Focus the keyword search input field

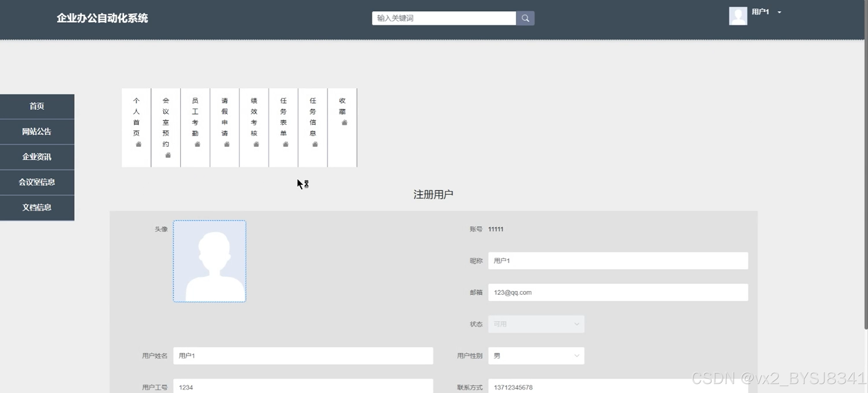pos(443,18)
